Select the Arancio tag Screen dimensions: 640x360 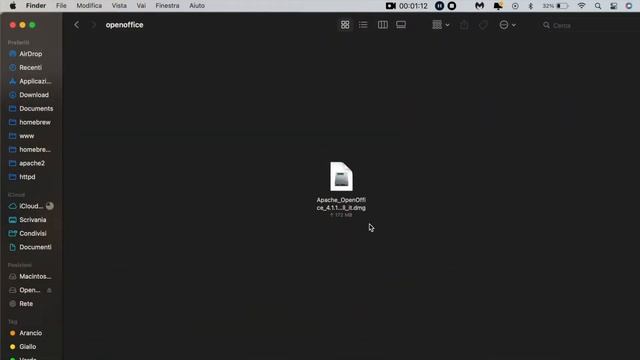[31, 333]
